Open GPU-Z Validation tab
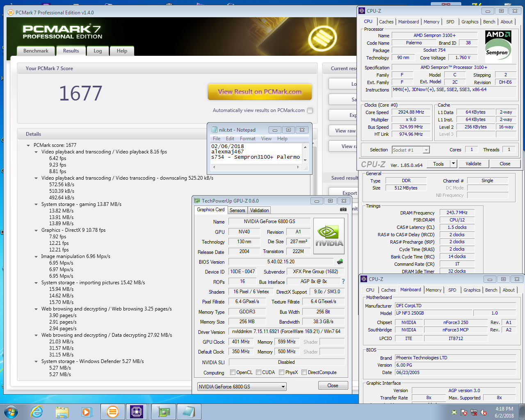The width and height of the screenshot is (525, 420). 259,210
